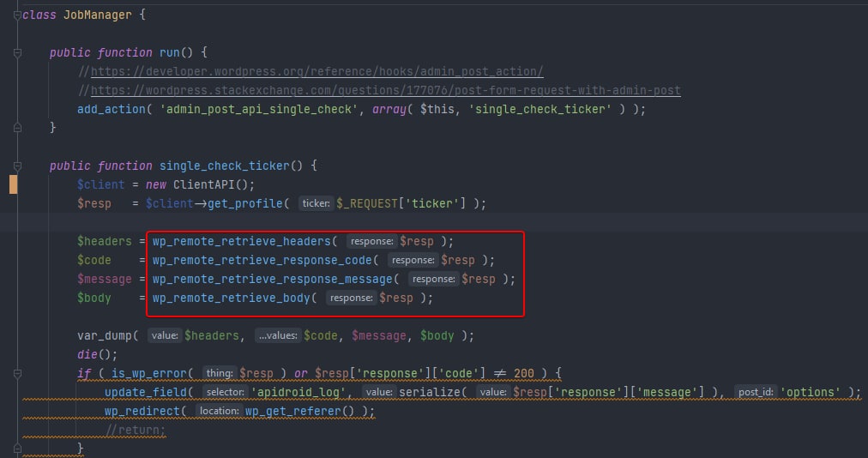Click $headers variable on its assignment line
Screen dimensions: 868x458
click(x=105, y=241)
